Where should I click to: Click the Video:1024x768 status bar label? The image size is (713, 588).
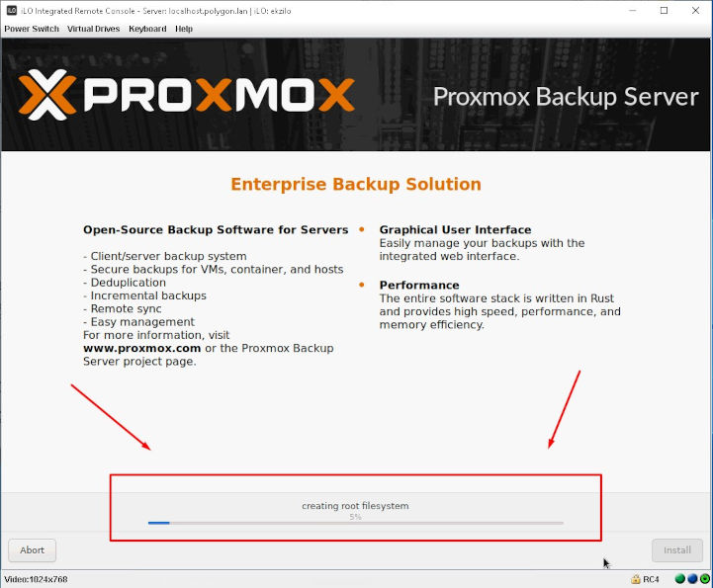pyautogui.click(x=36, y=579)
